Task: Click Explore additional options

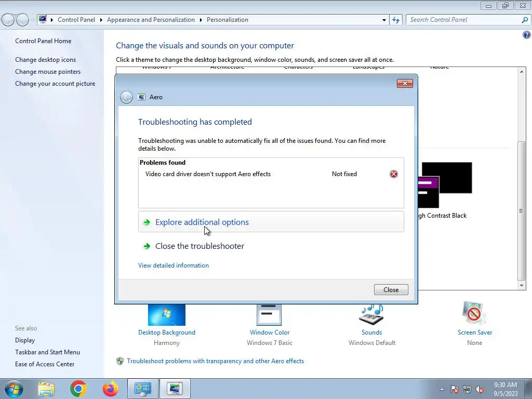Action: point(271,222)
